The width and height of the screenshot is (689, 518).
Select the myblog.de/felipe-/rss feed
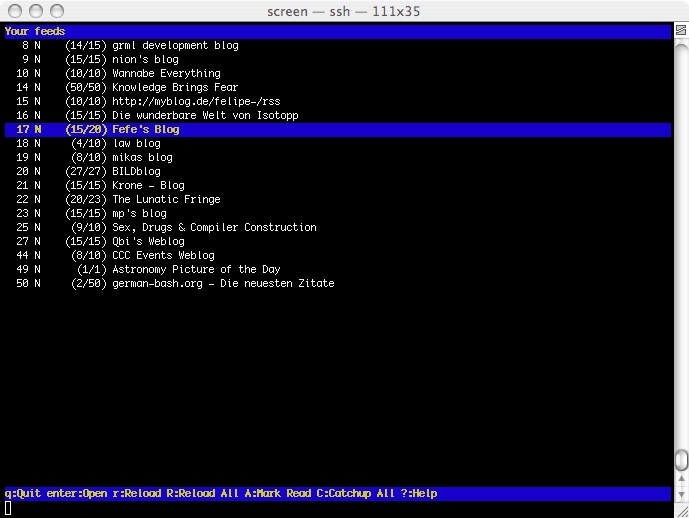point(337,101)
